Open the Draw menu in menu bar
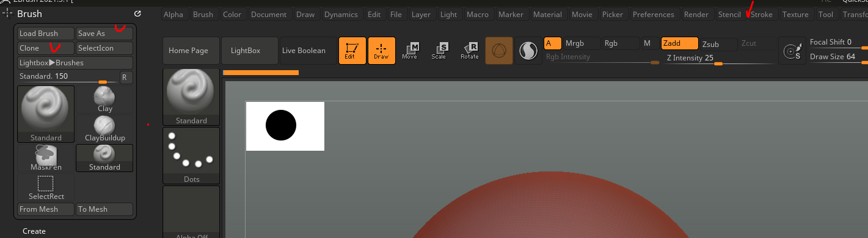 click(x=305, y=15)
